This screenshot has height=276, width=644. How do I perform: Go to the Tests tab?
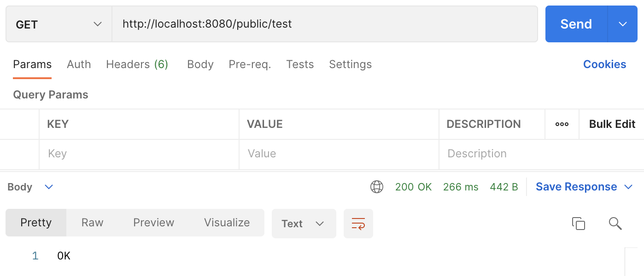(300, 64)
